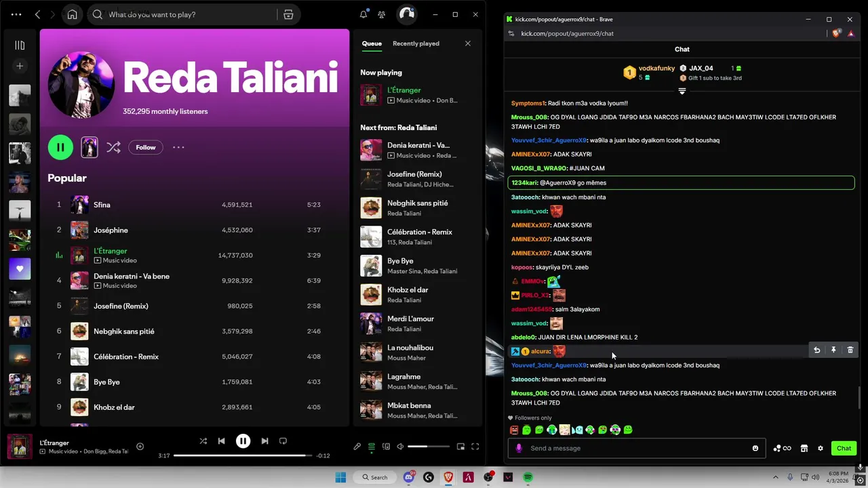
Task: Seek on the song progress bar
Action: [x=243, y=455]
